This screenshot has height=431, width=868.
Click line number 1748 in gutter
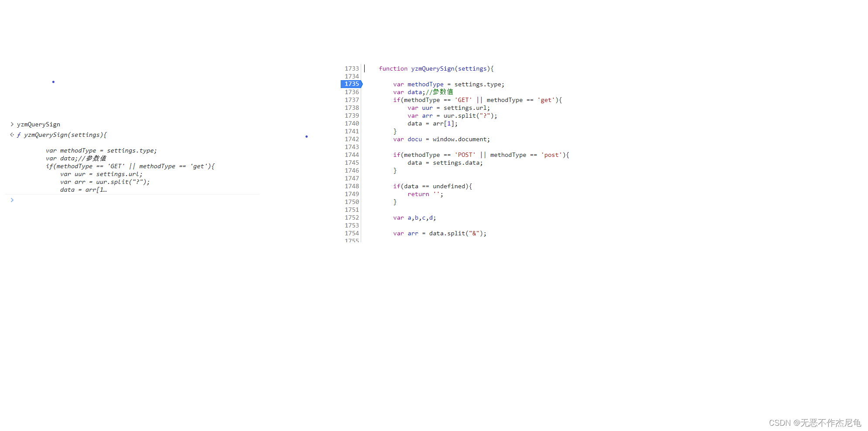pos(352,186)
